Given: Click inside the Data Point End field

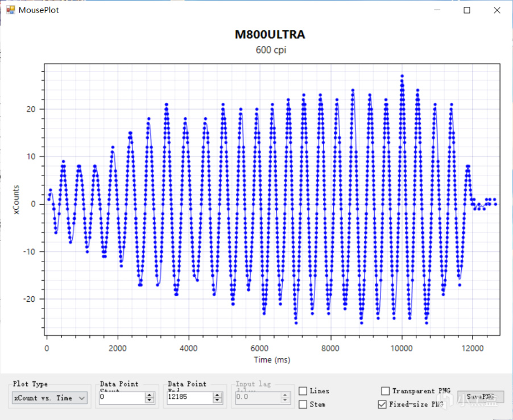Looking at the screenshot, I should 189,397.
